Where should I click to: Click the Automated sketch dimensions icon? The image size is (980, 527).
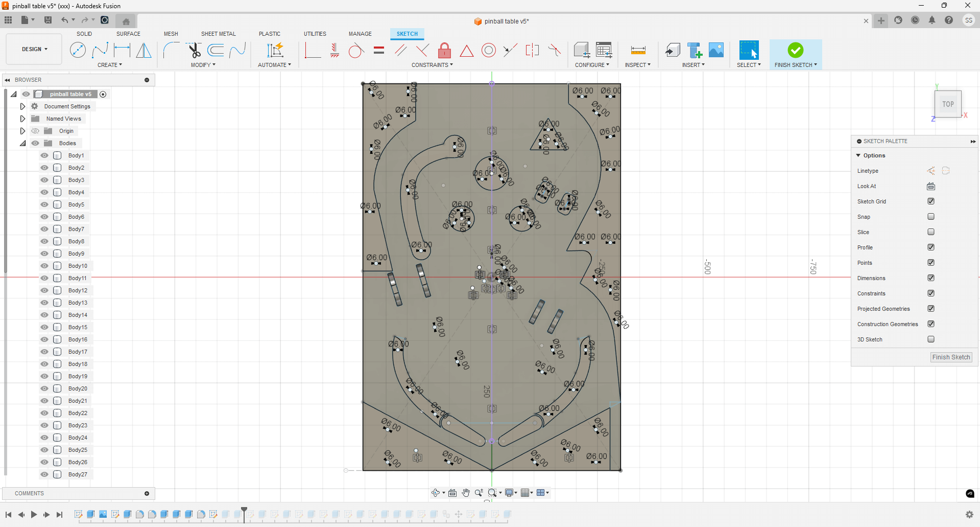coord(275,50)
